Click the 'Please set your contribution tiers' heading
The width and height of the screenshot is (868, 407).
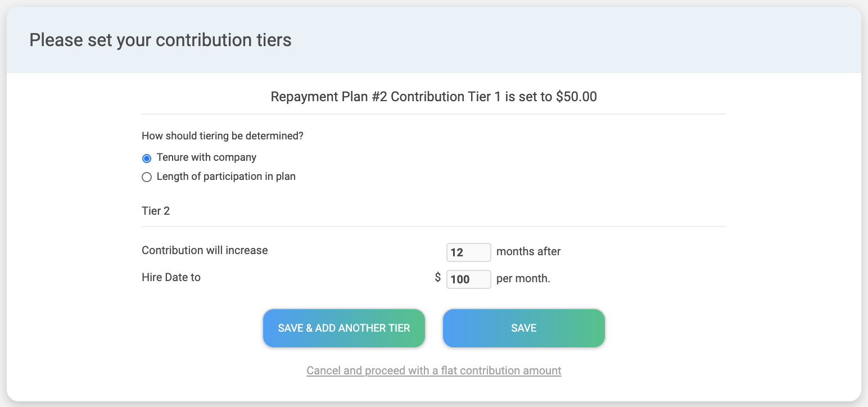160,40
